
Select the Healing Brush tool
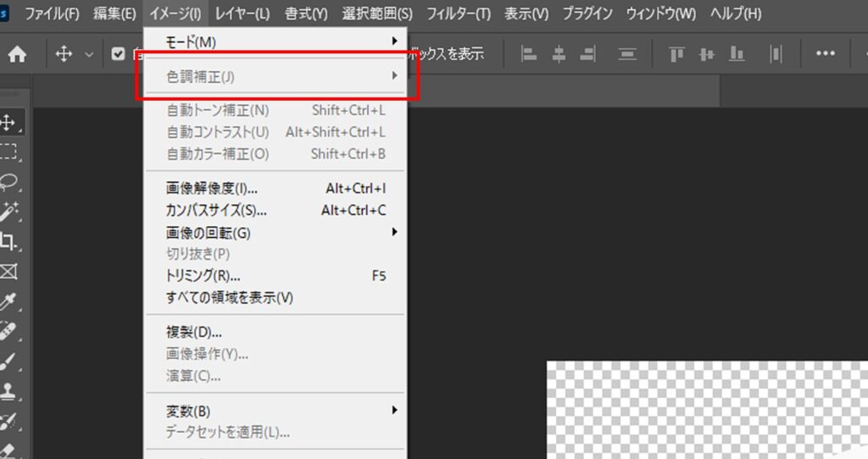(x=8, y=332)
